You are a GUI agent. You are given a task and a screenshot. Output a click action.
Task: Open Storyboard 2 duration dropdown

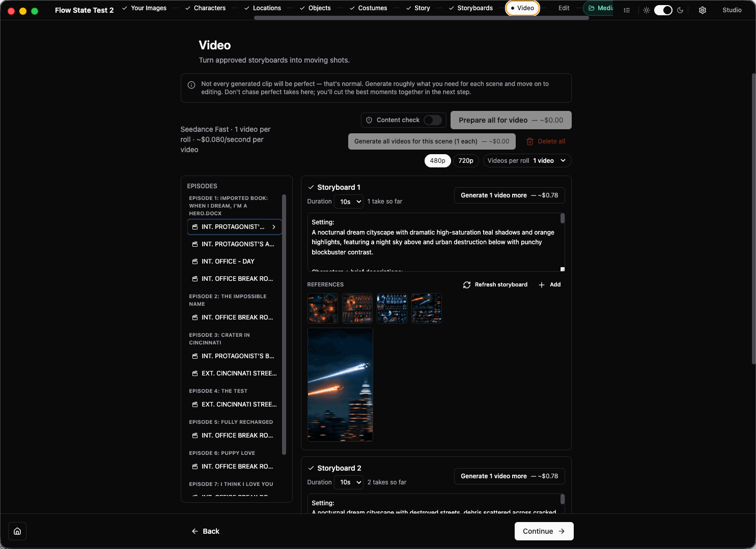click(349, 482)
